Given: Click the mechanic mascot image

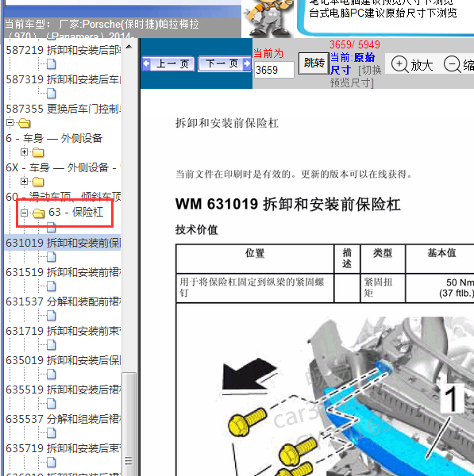Looking at the screenshot, I should click(x=268, y=18).
